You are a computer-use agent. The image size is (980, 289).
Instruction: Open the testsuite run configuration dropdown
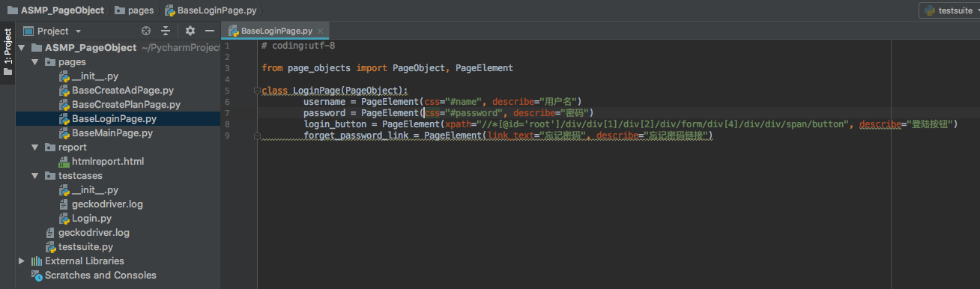pos(949,10)
